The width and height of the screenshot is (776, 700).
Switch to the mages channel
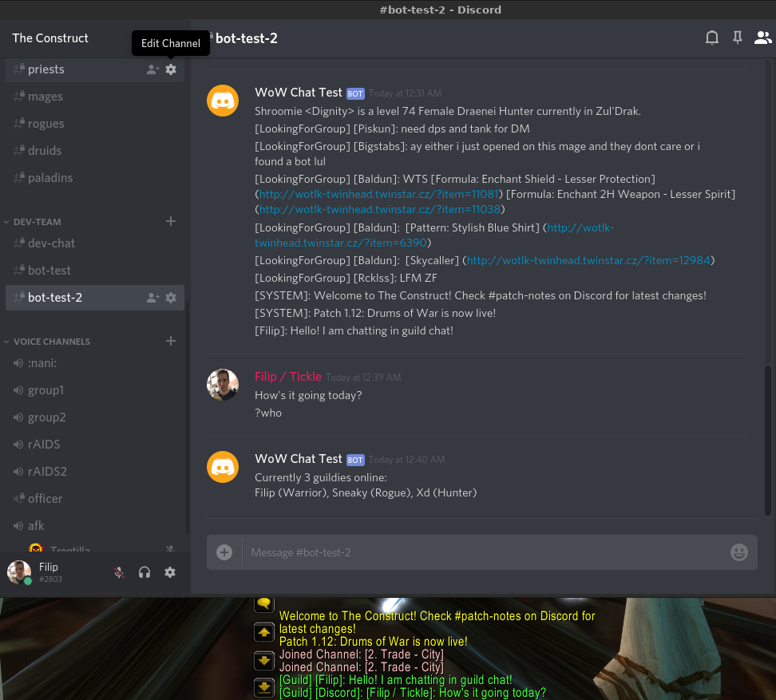click(94, 97)
